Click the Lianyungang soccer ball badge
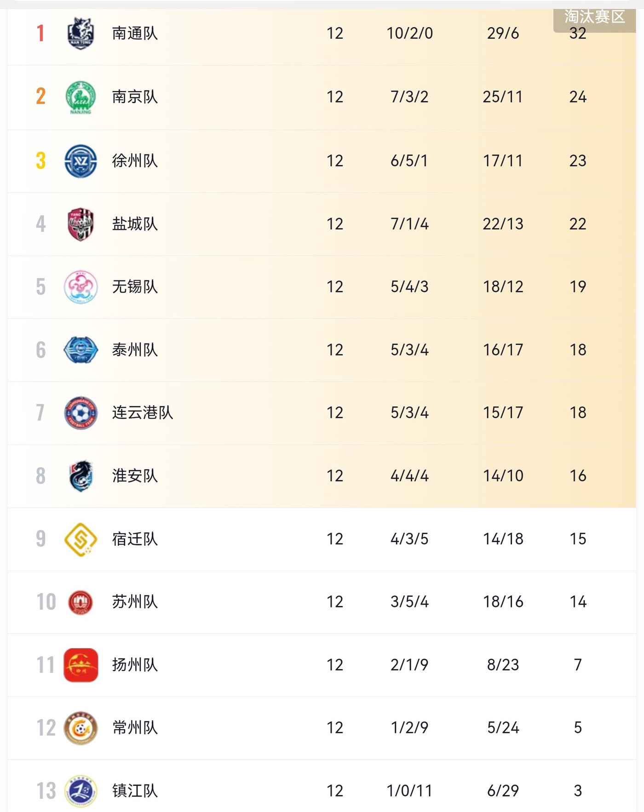Image resolution: width=644 pixels, height=812 pixels. pos(80,413)
